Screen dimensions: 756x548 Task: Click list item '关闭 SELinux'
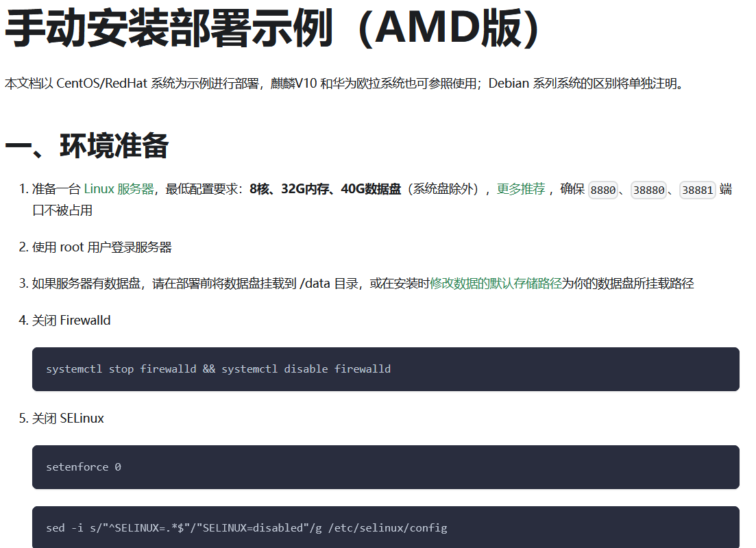pyautogui.click(x=67, y=419)
